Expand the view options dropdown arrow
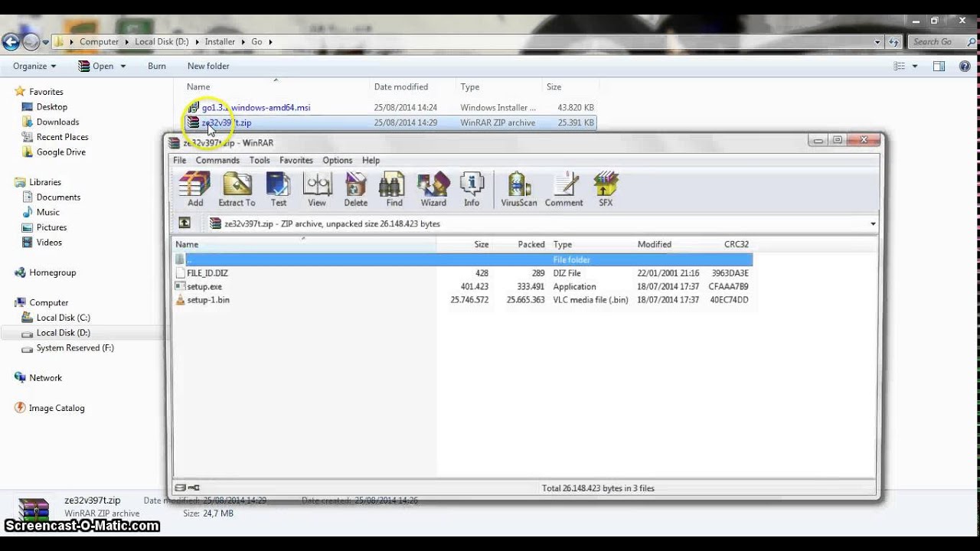 (915, 67)
